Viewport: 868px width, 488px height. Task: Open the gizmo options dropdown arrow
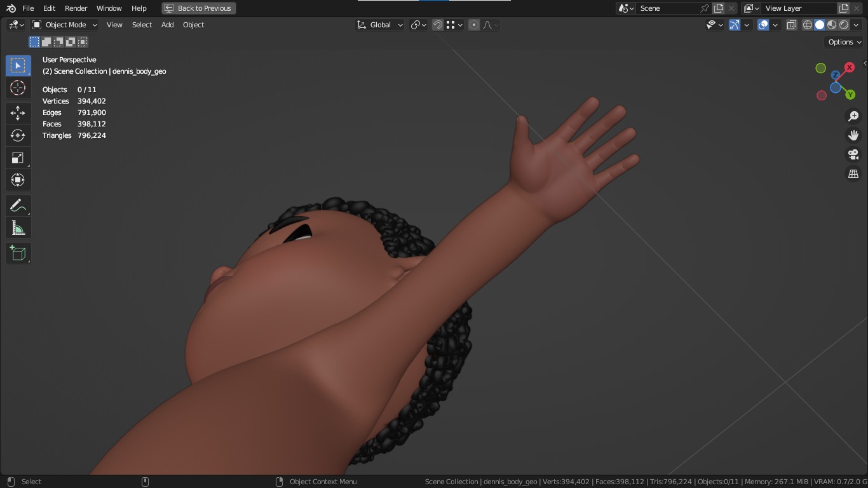(747, 25)
